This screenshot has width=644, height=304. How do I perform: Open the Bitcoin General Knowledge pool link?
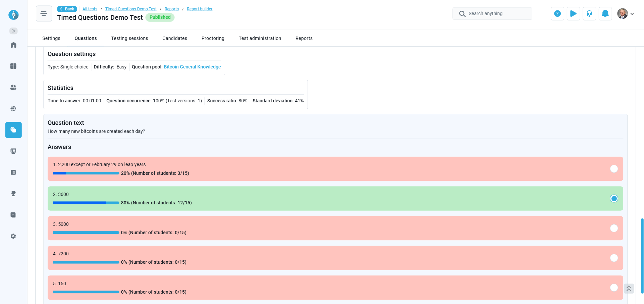(192, 67)
